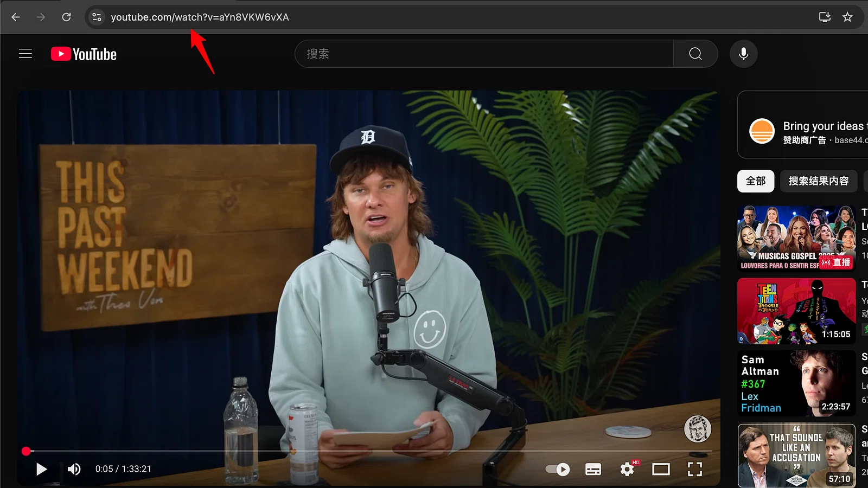
Task: Click the browser forward arrow
Action: click(x=41, y=17)
